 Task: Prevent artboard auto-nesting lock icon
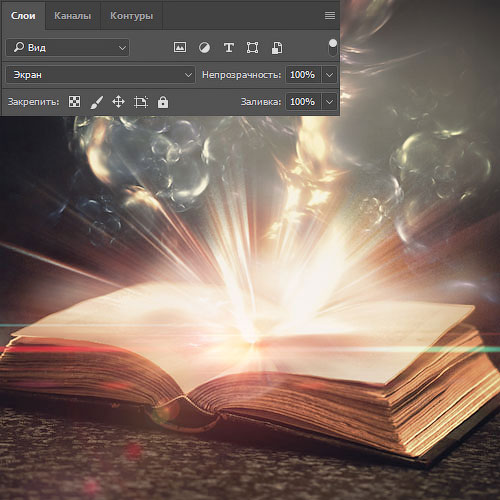[141, 102]
